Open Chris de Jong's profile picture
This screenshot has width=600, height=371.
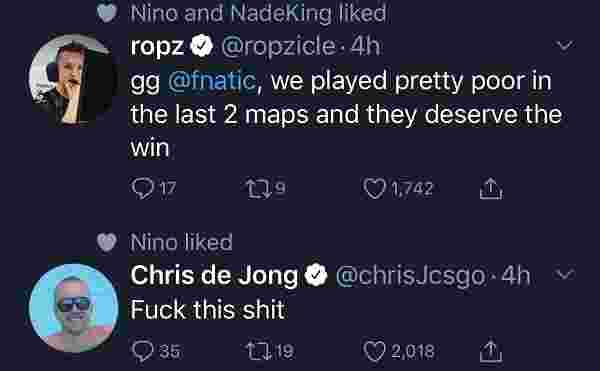(73, 308)
